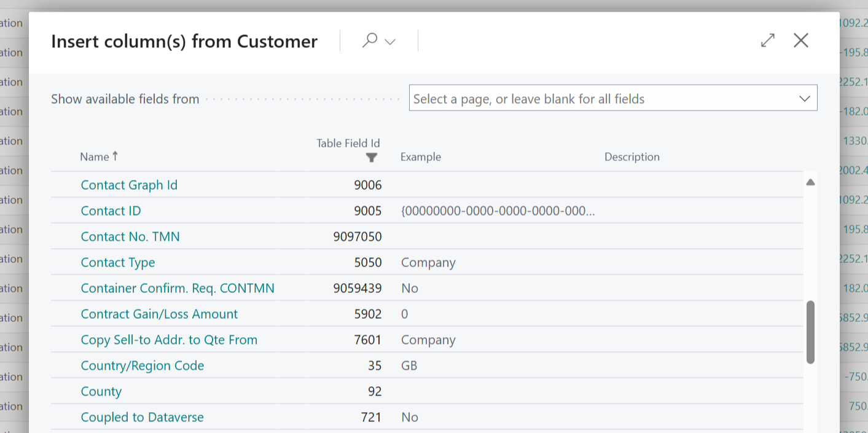The height and width of the screenshot is (433, 868).
Task: Select the Contact Graph Id field
Action: point(129,185)
